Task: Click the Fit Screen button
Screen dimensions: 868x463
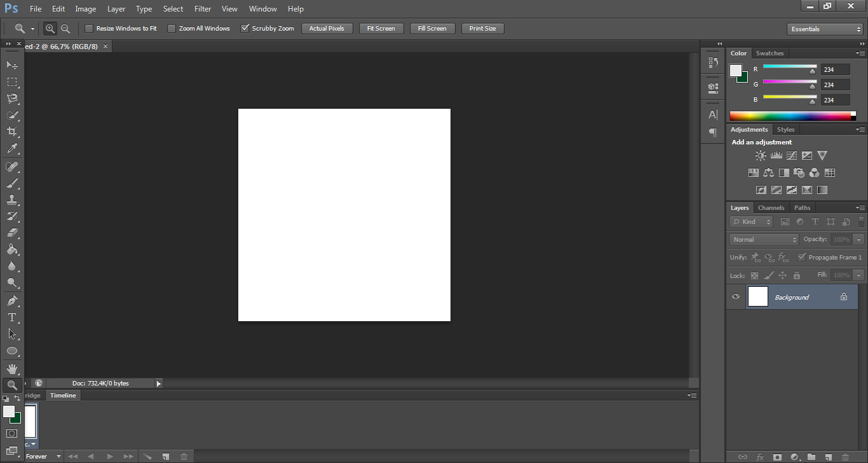Action: [381, 29]
